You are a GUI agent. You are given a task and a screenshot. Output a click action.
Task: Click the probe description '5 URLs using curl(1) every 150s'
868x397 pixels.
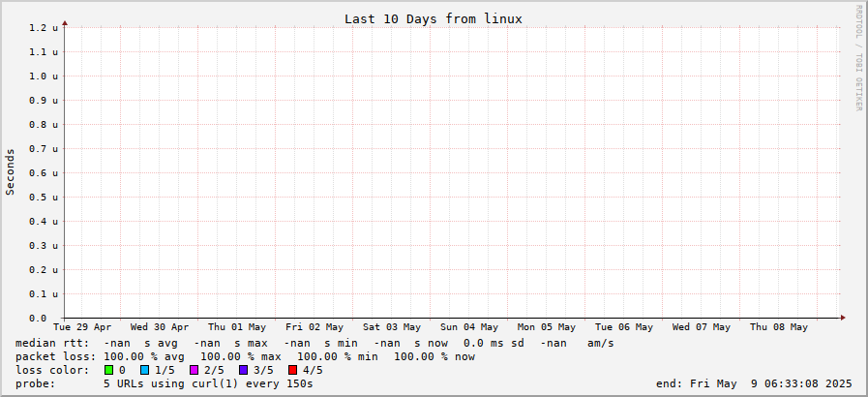[208, 383]
